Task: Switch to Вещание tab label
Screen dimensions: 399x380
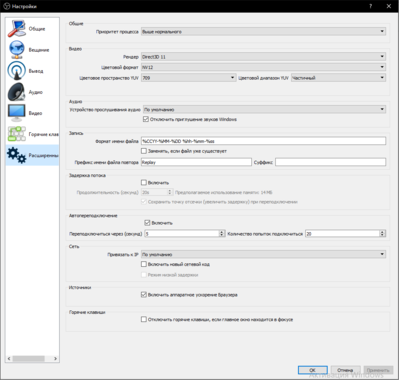Action: click(39, 50)
